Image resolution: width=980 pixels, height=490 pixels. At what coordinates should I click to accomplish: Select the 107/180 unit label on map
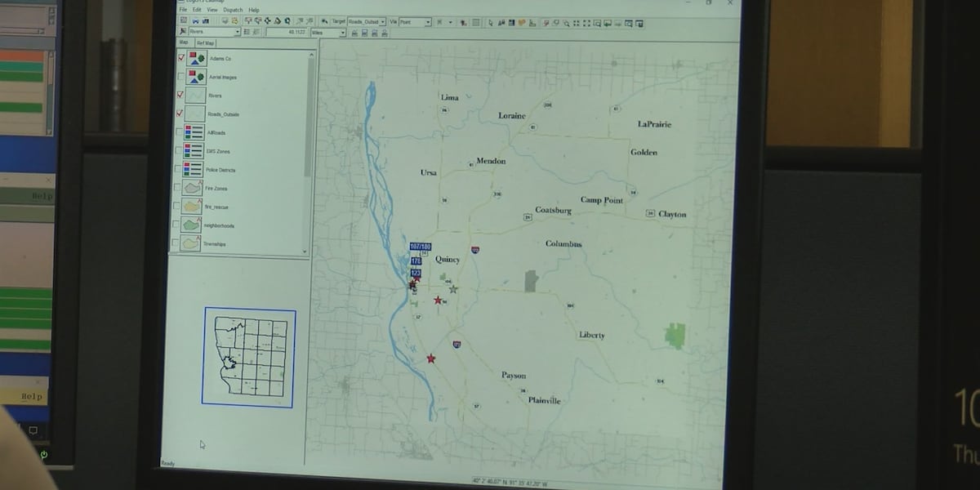click(421, 247)
